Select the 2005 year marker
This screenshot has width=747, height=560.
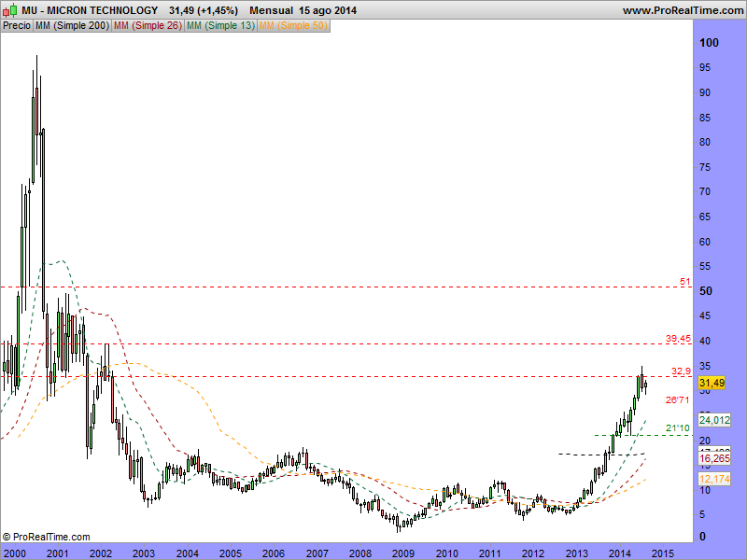pyautogui.click(x=230, y=553)
